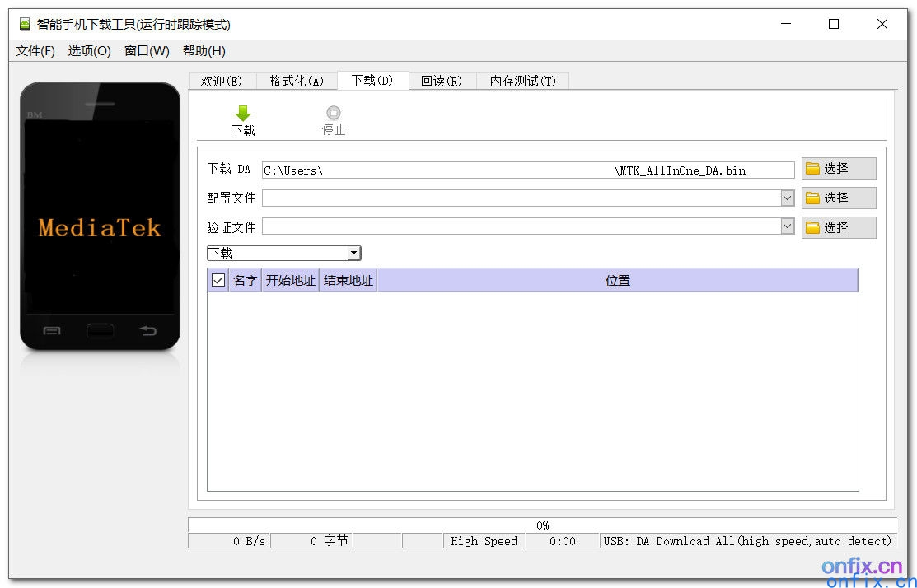Click the USB DA Download All status area
917x588 pixels.
tap(747, 541)
